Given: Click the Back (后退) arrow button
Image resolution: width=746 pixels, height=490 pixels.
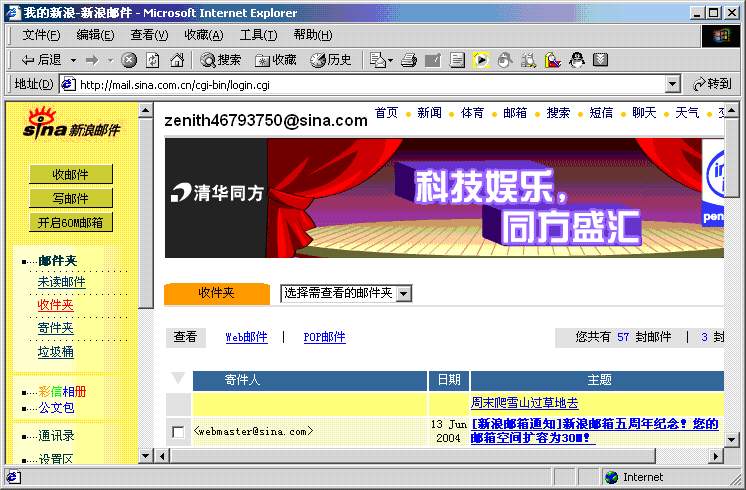Looking at the screenshot, I should (x=41, y=60).
